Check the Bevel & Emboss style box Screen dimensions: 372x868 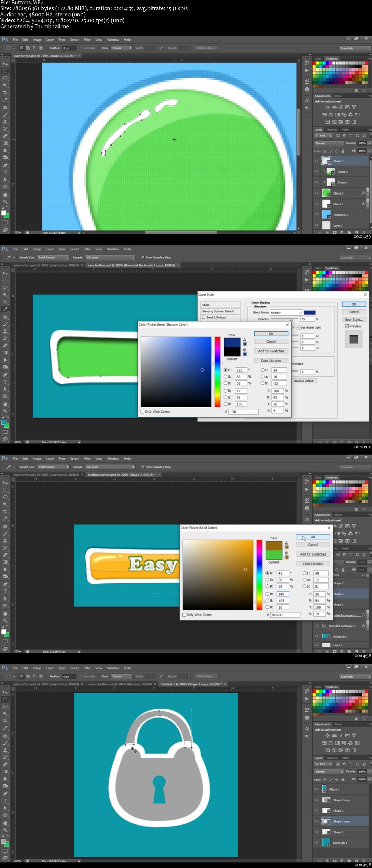(x=204, y=317)
